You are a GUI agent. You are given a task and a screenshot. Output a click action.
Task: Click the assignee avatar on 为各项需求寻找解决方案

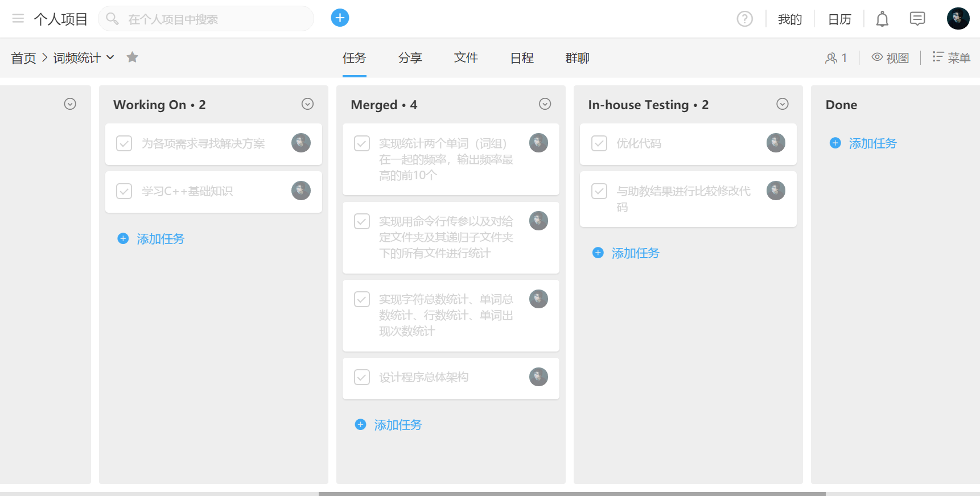[x=301, y=143]
